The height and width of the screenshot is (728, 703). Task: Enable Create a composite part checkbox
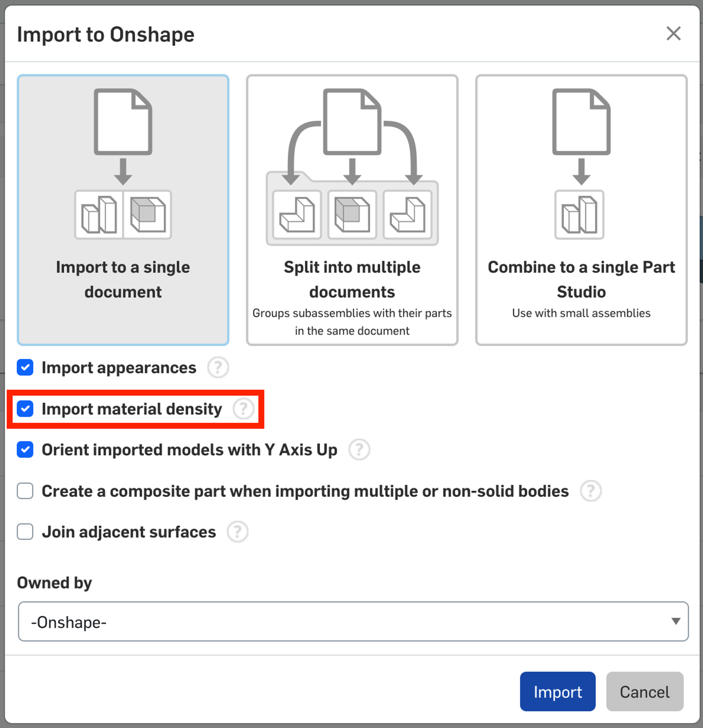(x=25, y=491)
